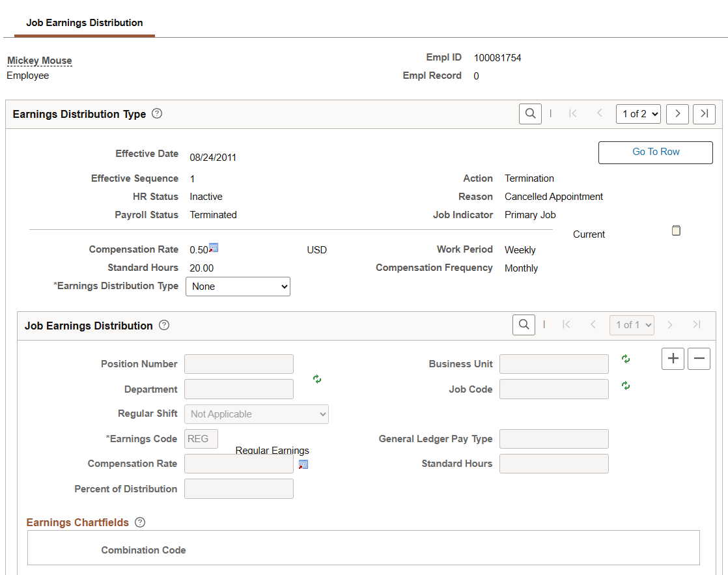Image resolution: width=728 pixels, height=575 pixels.
Task: Click refresh icon beside Business Unit field
Action: [626, 359]
